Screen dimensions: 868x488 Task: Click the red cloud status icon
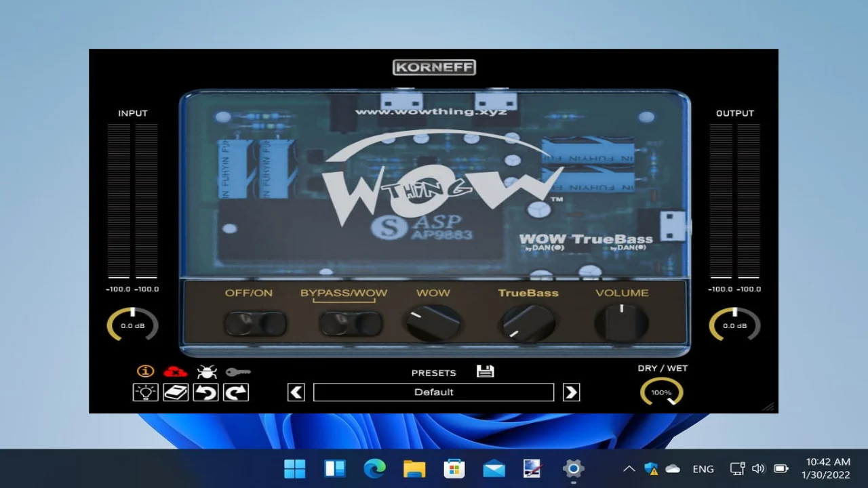(175, 371)
